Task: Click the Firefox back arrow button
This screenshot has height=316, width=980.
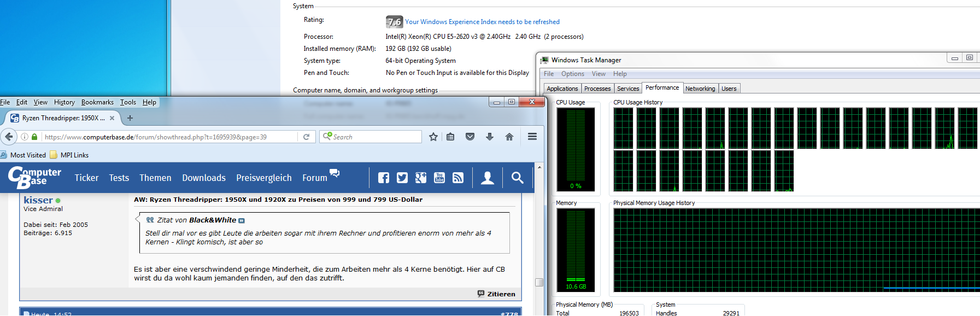Action: 9,137
